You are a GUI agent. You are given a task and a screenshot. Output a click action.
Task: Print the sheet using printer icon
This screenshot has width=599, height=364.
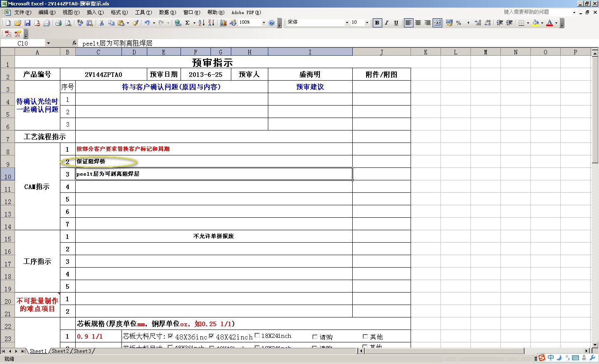(x=59, y=23)
